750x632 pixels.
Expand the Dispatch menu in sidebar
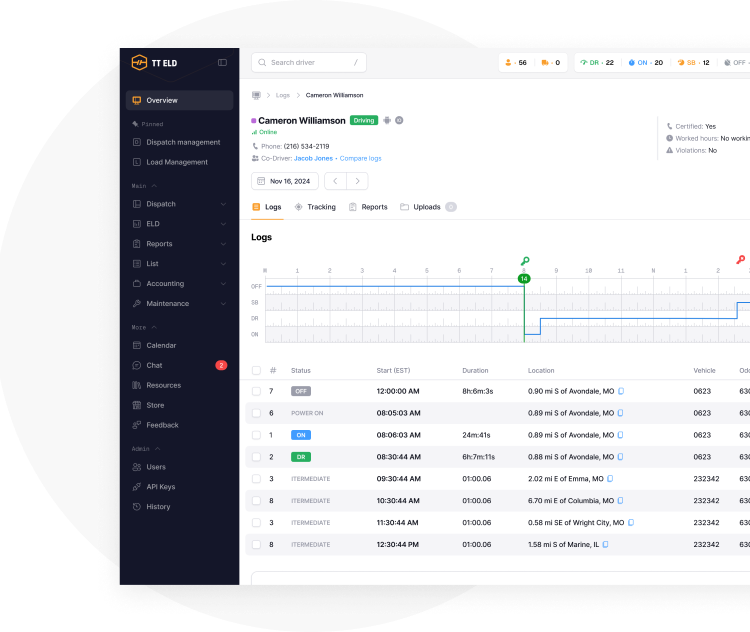pyautogui.click(x=180, y=204)
